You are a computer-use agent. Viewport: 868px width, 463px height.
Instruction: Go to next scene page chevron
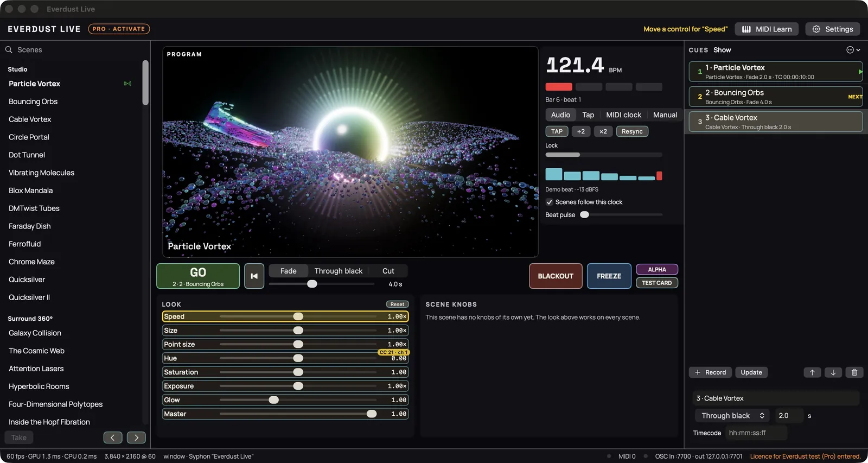point(136,437)
